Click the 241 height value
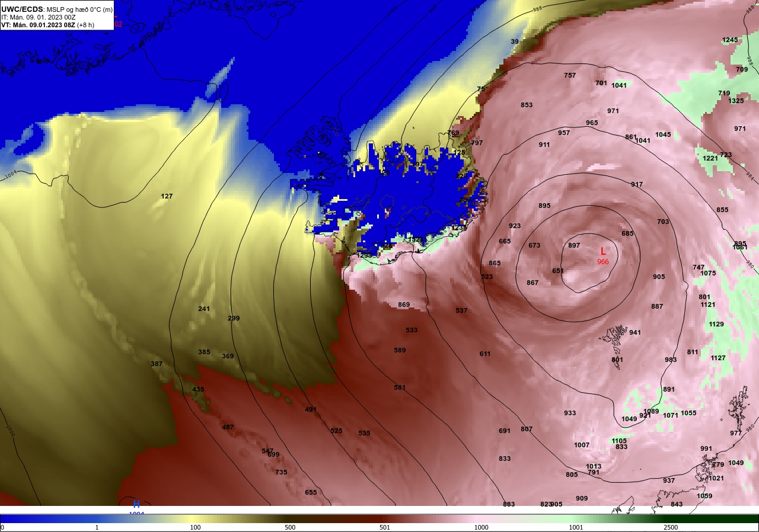Viewport: 759px width, 532px height. [x=204, y=309]
